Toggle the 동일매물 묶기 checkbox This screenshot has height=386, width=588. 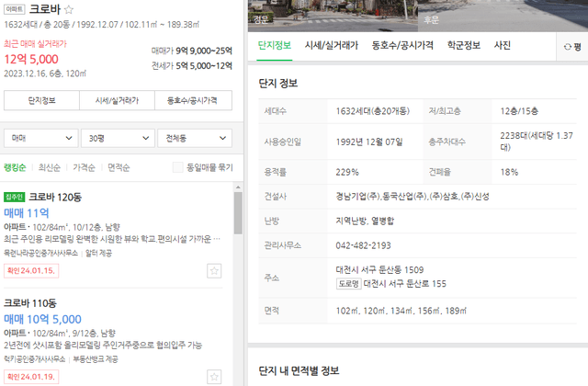(x=177, y=167)
